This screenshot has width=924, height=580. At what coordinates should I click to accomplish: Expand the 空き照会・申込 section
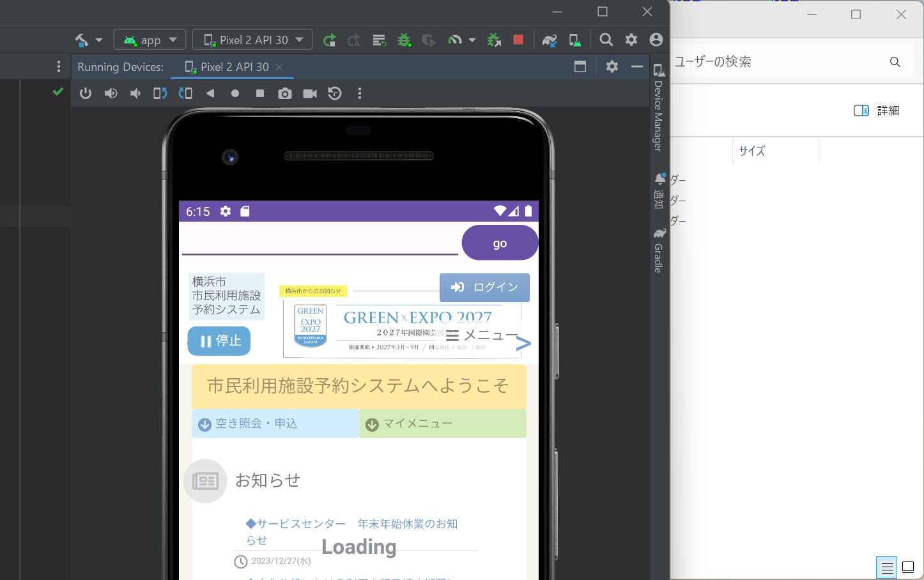pyautogui.click(x=275, y=423)
